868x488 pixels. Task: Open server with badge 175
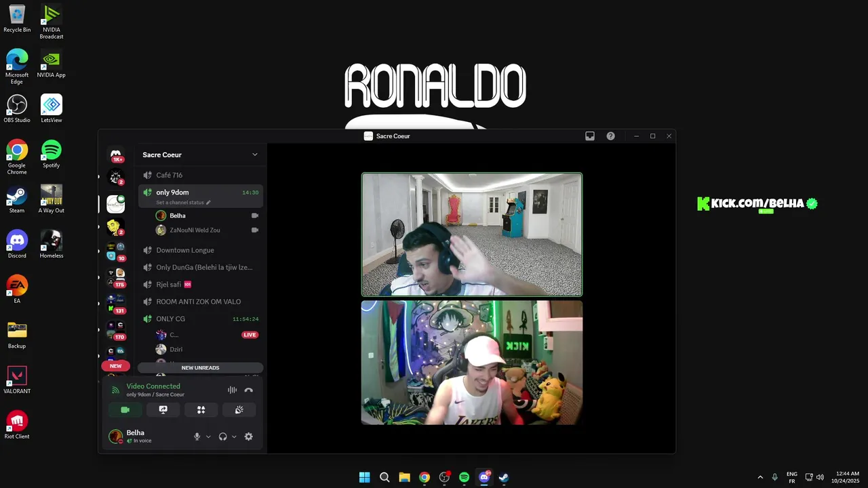[x=116, y=277]
